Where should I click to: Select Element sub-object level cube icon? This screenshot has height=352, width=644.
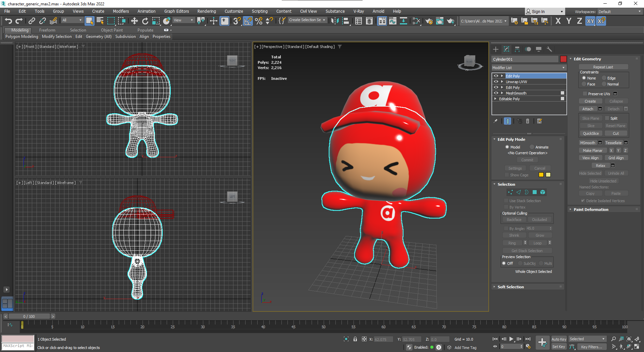(543, 192)
